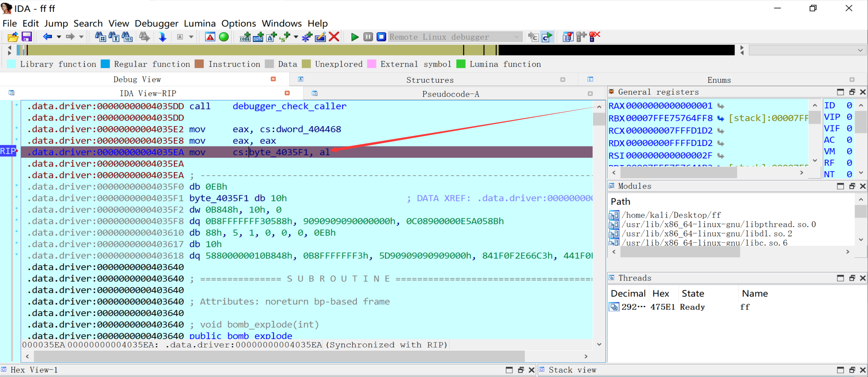Open the text search binoculars icon
The height and width of the screenshot is (377, 868).
114,37
